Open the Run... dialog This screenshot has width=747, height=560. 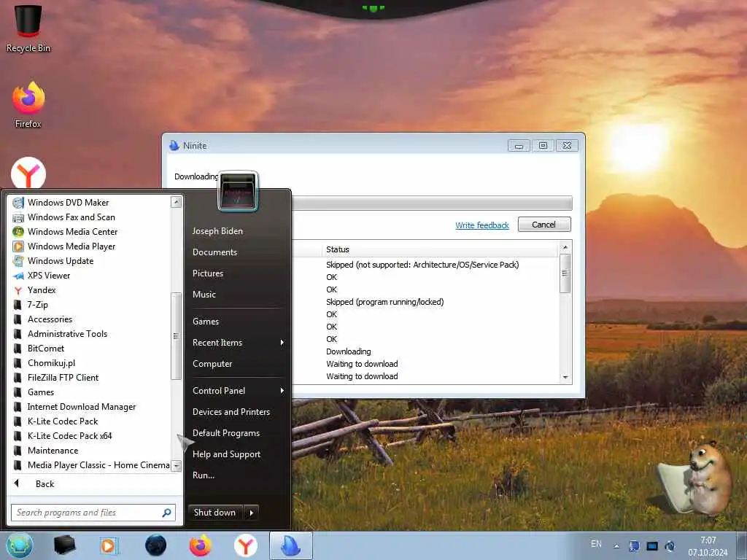pos(204,475)
